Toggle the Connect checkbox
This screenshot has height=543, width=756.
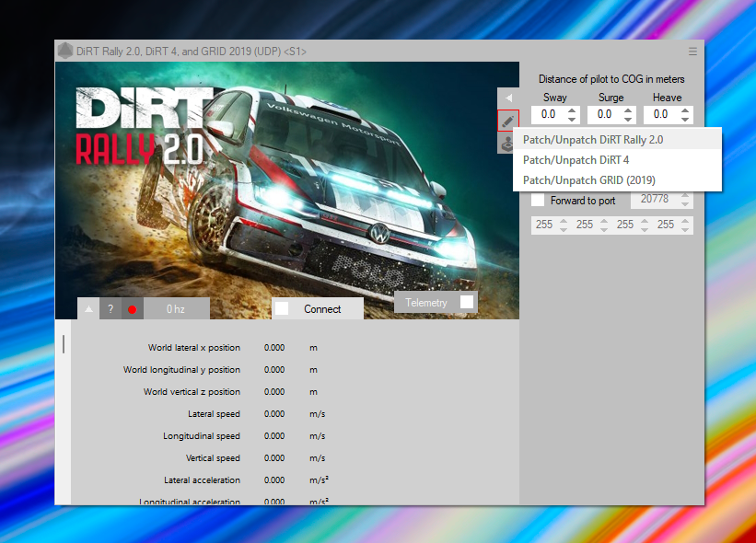pyautogui.click(x=283, y=308)
